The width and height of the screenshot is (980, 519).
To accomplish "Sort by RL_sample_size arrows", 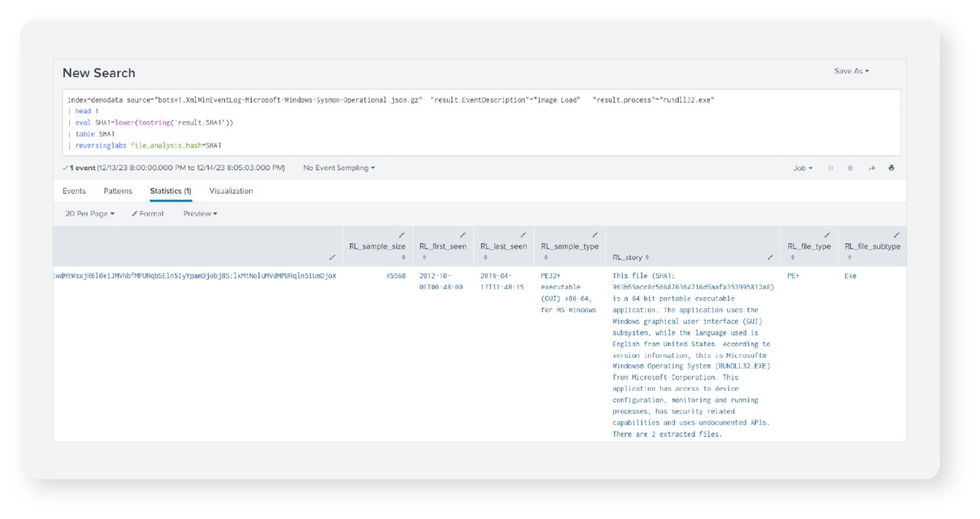I will (x=403, y=258).
